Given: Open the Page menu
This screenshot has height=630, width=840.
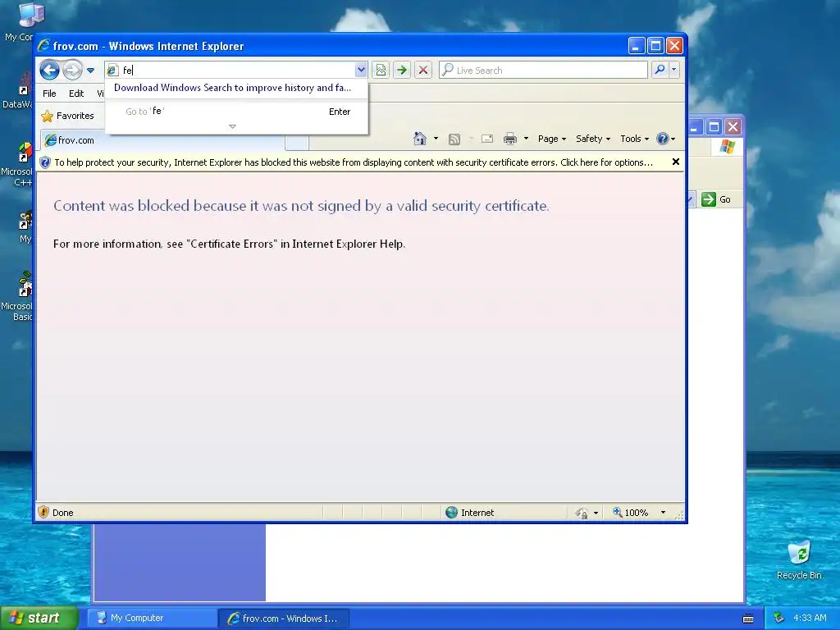Looking at the screenshot, I should click(552, 139).
